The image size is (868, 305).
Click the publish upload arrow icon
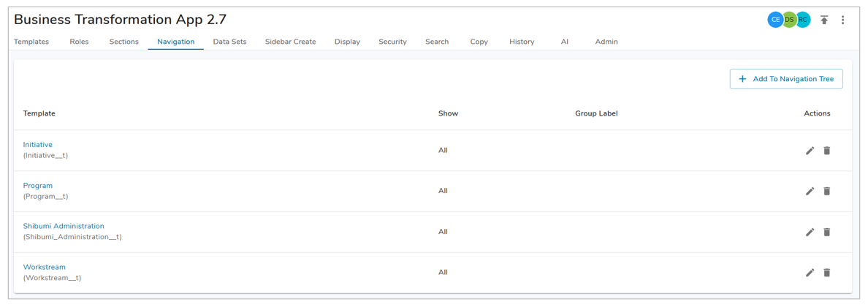(x=824, y=20)
